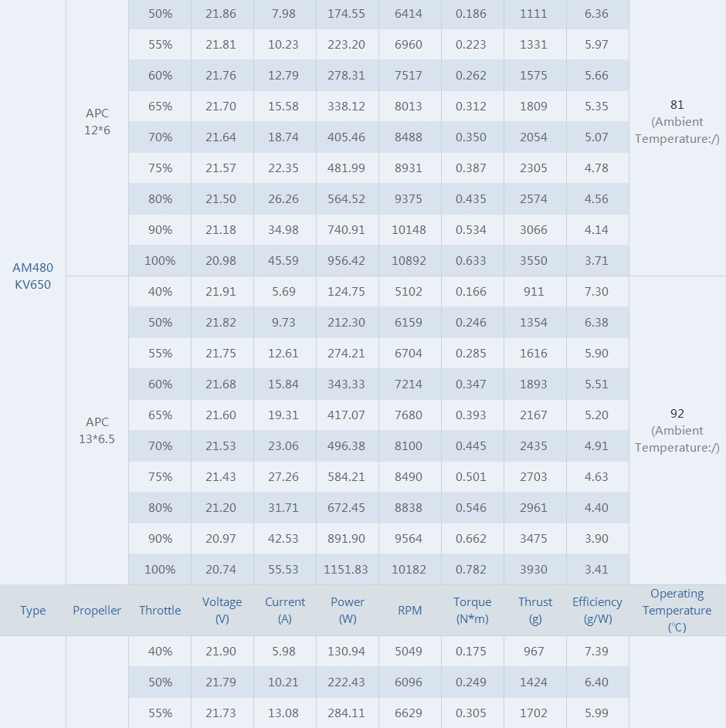Select the 1151.83 power value cell
This screenshot has width=726, height=728.
[x=346, y=570]
